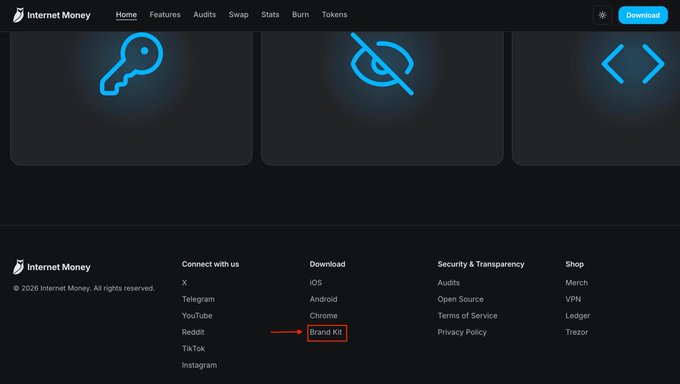Image resolution: width=680 pixels, height=384 pixels.
Task: Open the Brand Kit link
Action: (326, 332)
